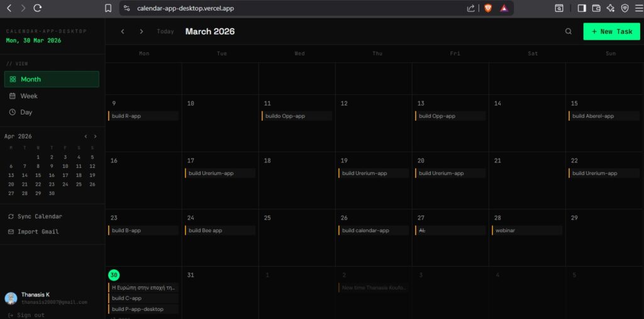644x319 pixels.
Task: Go to previous month in main calendar
Action: tap(123, 31)
